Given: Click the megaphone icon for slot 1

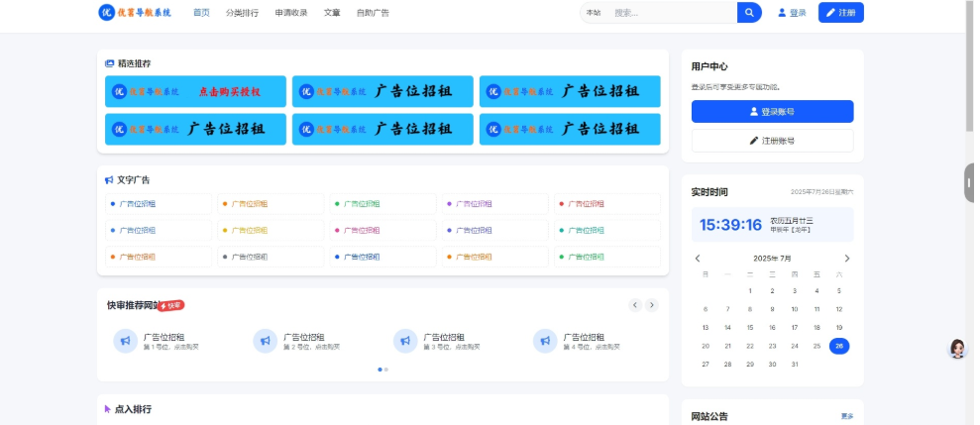Looking at the screenshot, I should coord(125,341).
